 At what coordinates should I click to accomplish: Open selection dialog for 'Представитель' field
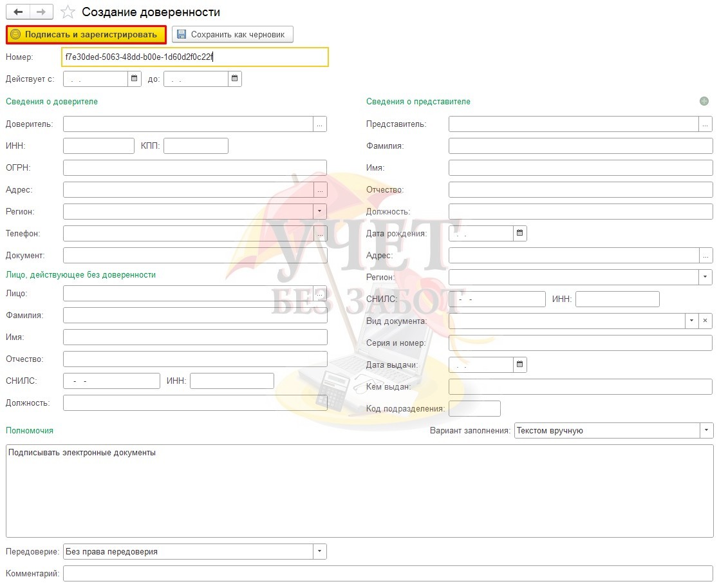pyautogui.click(x=706, y=124)
